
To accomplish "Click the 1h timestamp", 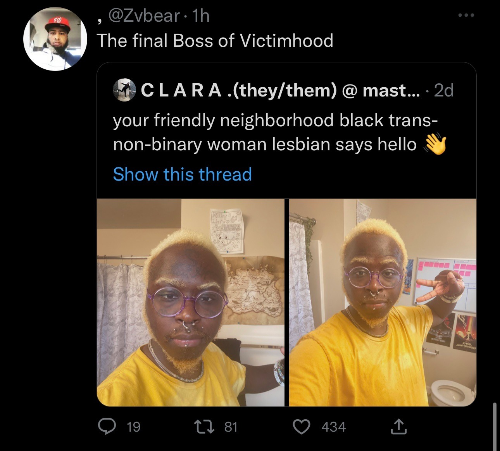I will pyautogui.click(x=201, y=16).
